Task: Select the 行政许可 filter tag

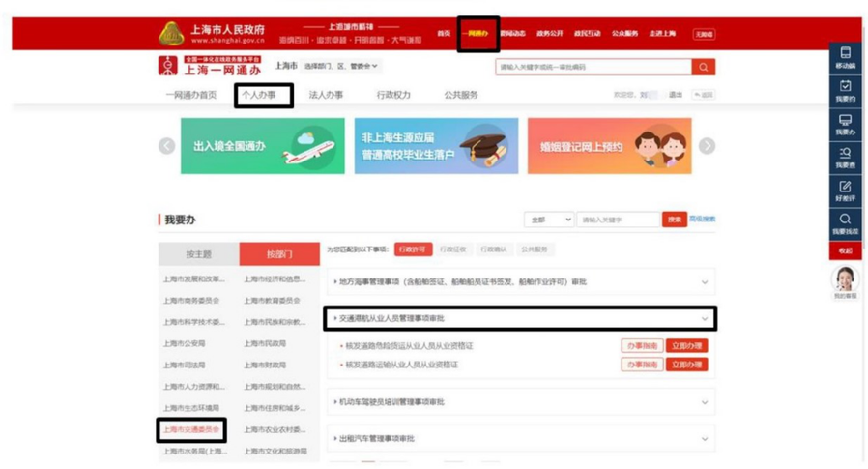Action: (413, 249)
